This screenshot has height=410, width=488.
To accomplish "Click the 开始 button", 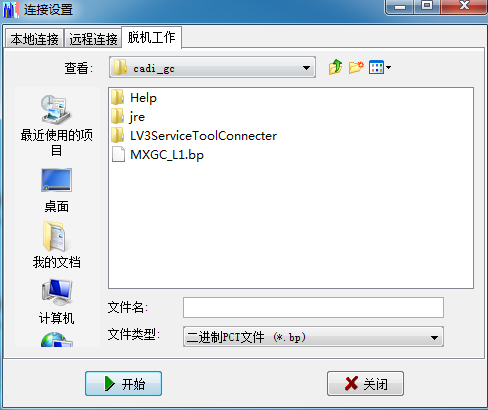I will click(123, 384).
